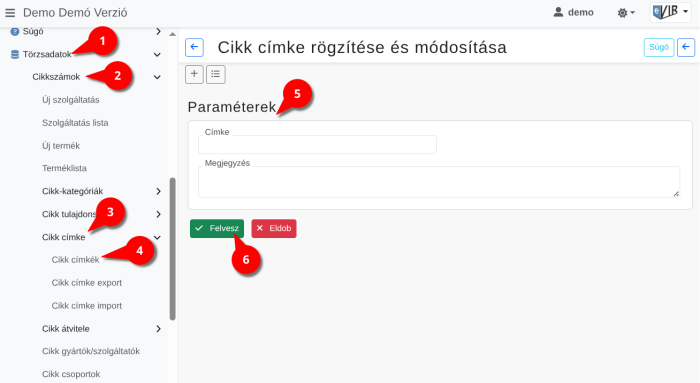Screen dimensions: 700x383
Task: Click the green Felvesz button
Action: click(x=217, y=229)
